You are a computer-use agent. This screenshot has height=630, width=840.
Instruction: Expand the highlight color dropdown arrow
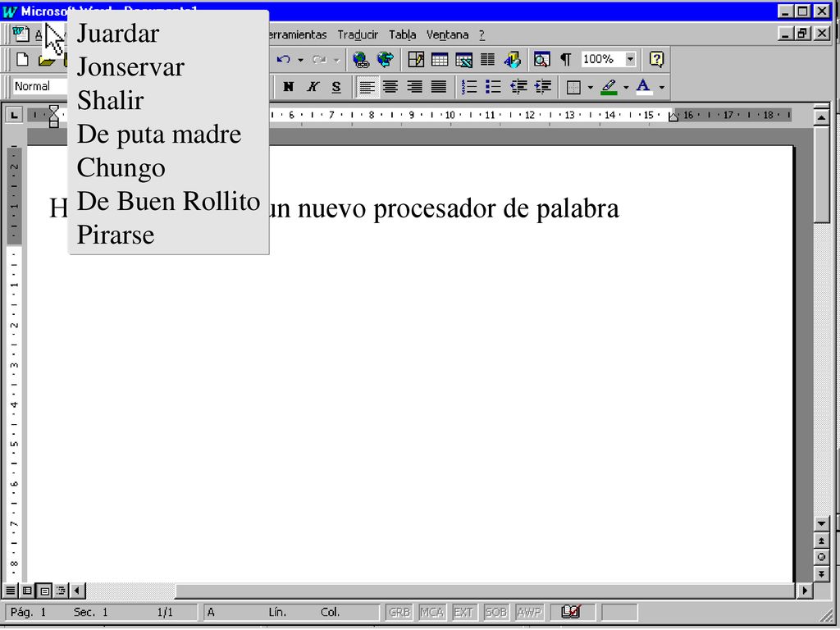626,87
